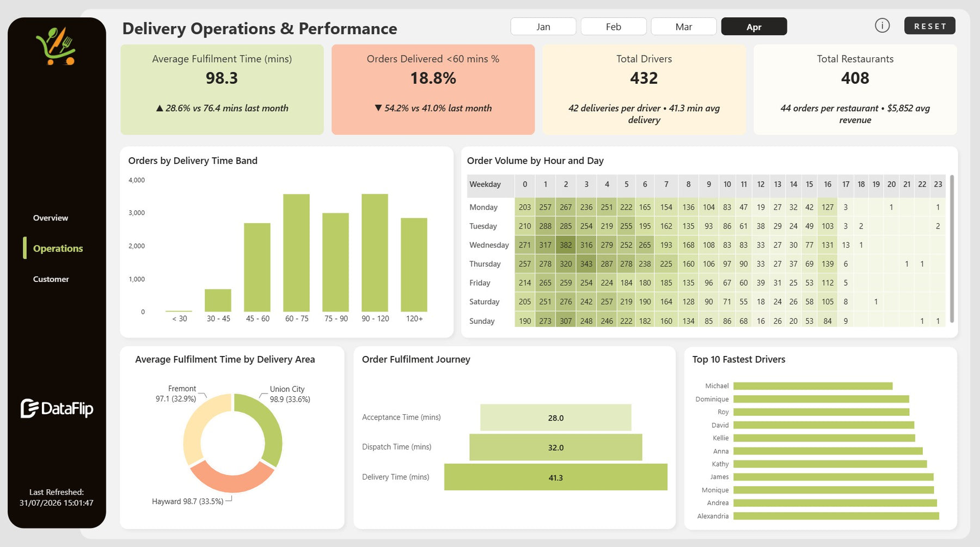
Task: Click Michael's bar in fastest drivers
Action: [x=813, y=386]
